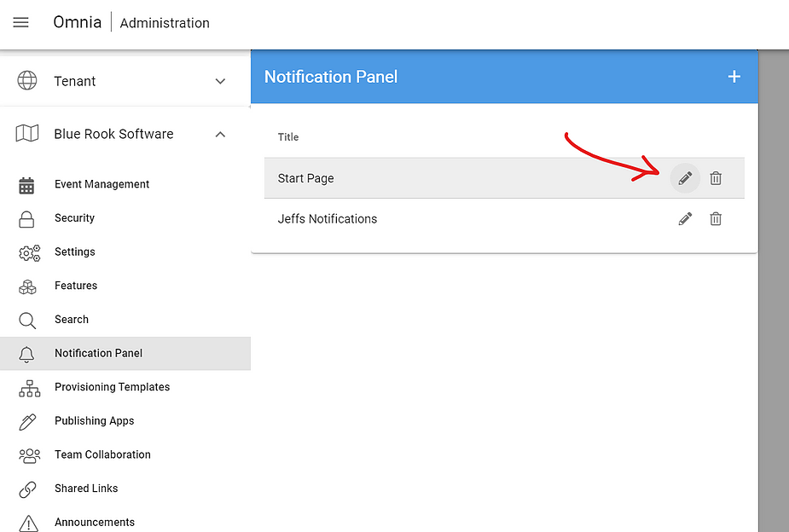Click the Notification Panel bell icon
The image size is (789, 532).
click(x=26, y=355)
